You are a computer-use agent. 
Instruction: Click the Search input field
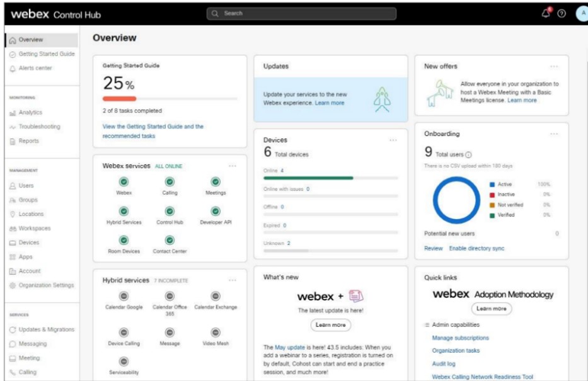pos(301,13)
